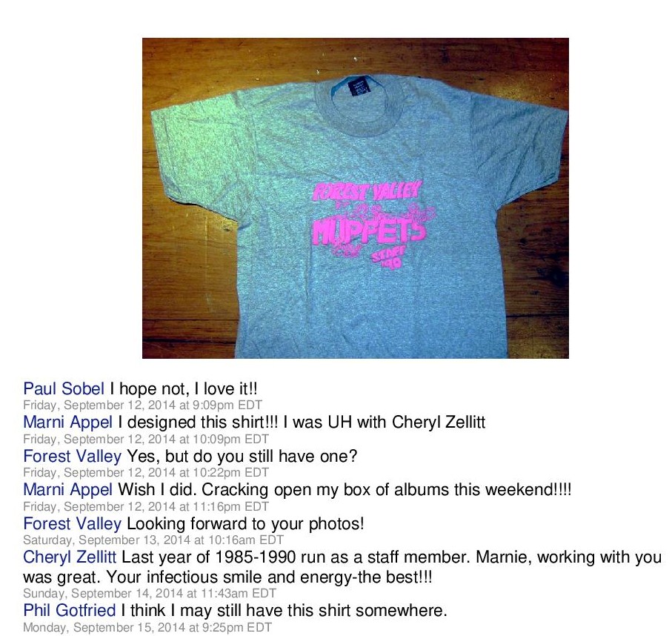Click the 'I hope not, I love it!!' comment text
Image resolution: width=672 pixels, height=636 pixels.
tap(184, 388)
